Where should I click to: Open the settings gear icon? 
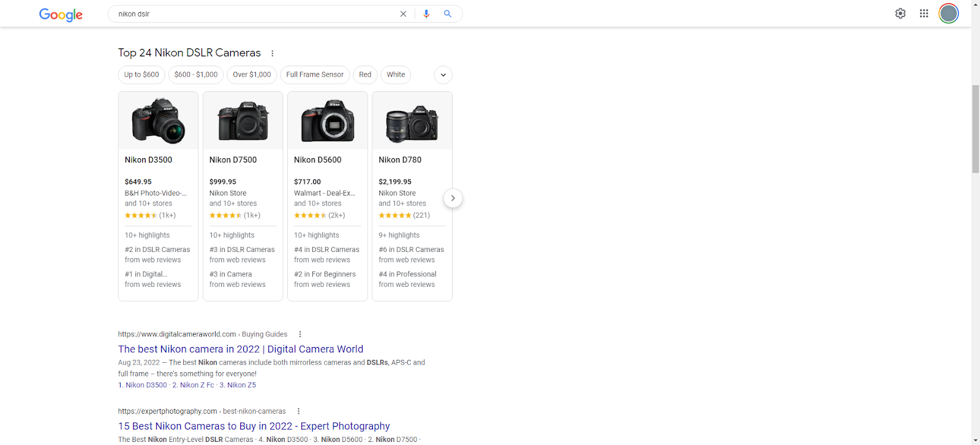[x=900, y=13]
